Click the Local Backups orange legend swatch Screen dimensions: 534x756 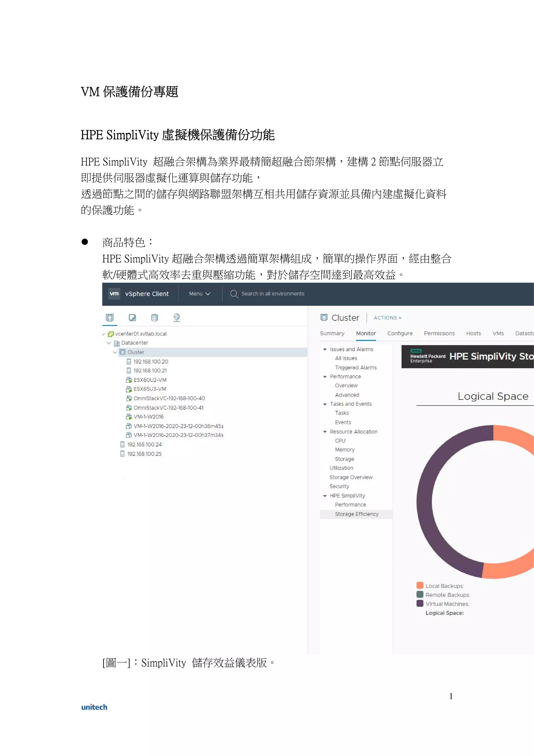[x=420, y=585]
